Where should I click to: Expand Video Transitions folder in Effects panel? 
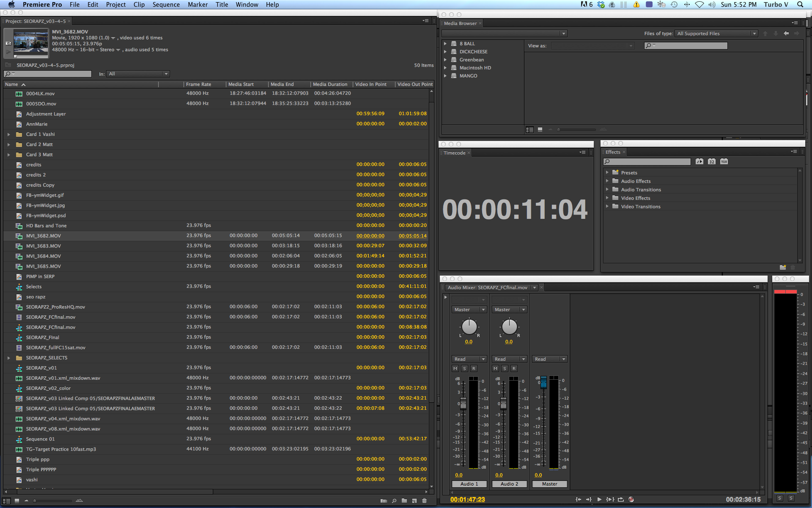click(608, 206)
